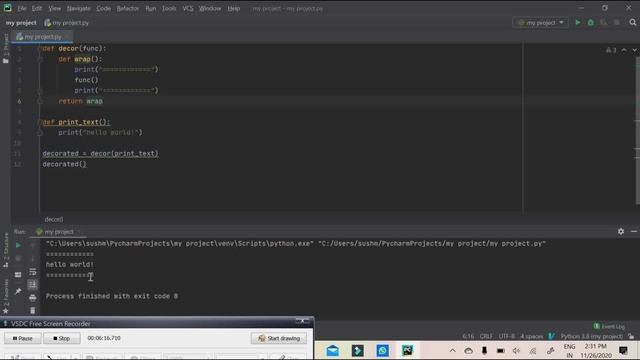Click my project.py breadcrumb in navigation bar

coord(67,23)
